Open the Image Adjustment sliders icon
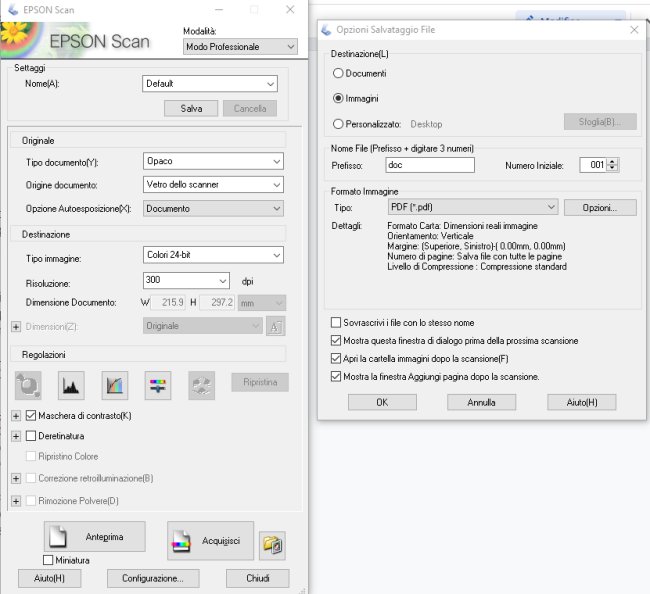 (x=158, y=385)
